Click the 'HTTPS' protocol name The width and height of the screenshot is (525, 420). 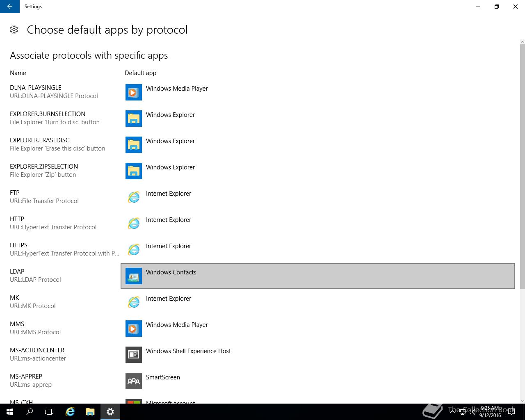pos(19,245)
